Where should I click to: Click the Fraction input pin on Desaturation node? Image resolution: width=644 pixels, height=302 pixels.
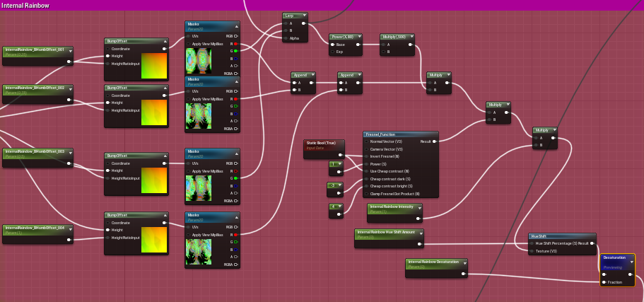point(604,282)
